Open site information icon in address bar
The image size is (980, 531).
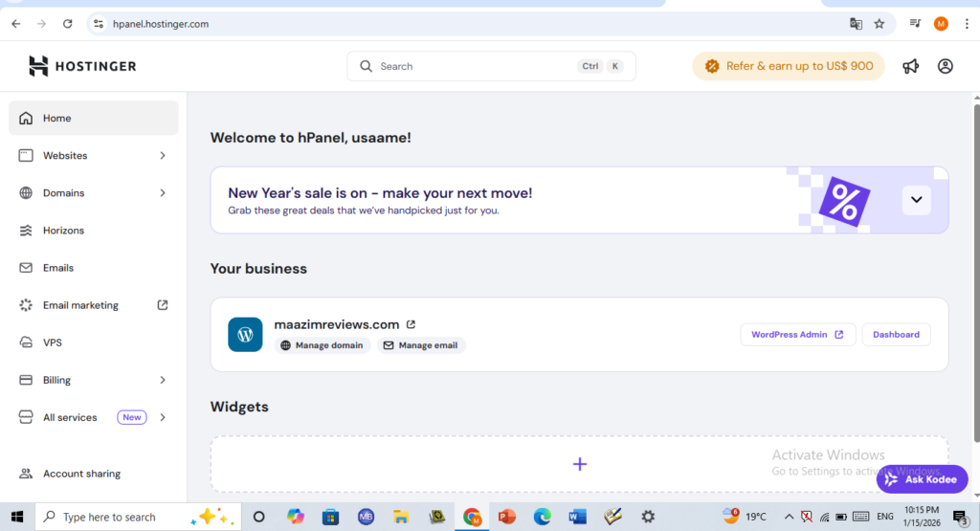[99, 24]
